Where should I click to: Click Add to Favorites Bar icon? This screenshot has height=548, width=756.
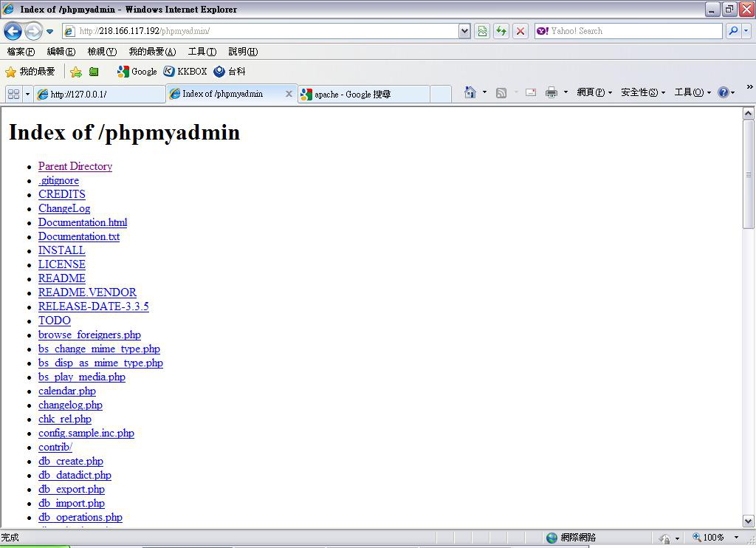(76, 72)
